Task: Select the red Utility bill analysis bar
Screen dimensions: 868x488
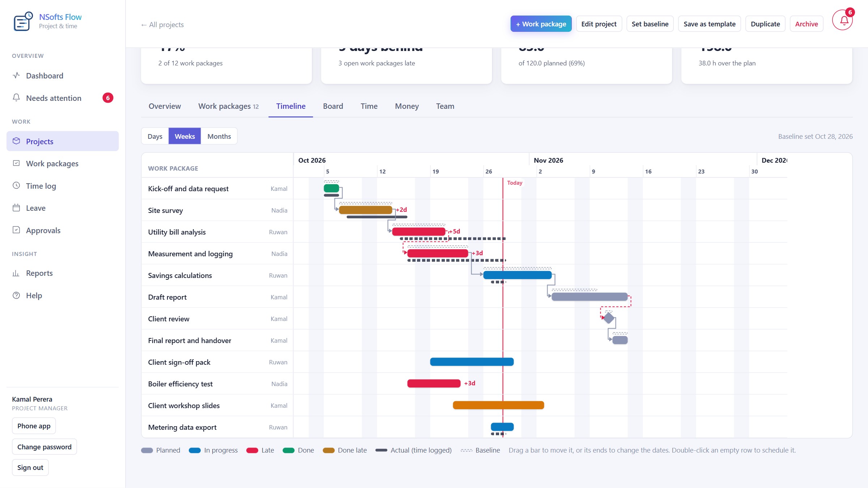Action: [x=419, y=231]
